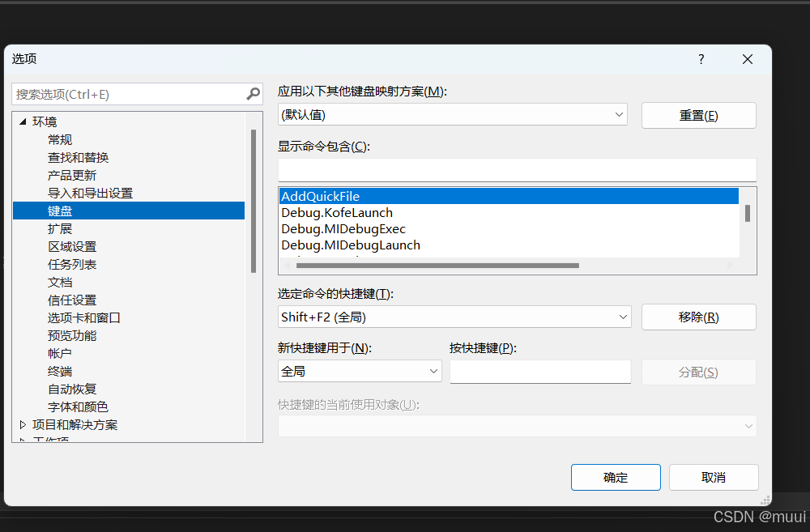Select 常规 in the options tree
810x532 pixels.
pyautogui.click(x=60, y=139)
